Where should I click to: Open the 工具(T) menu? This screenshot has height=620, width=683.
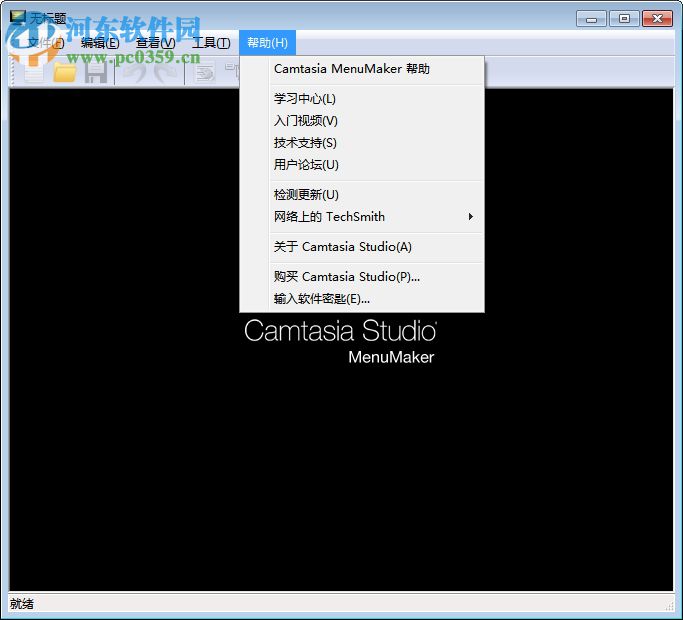coord(211,43)
